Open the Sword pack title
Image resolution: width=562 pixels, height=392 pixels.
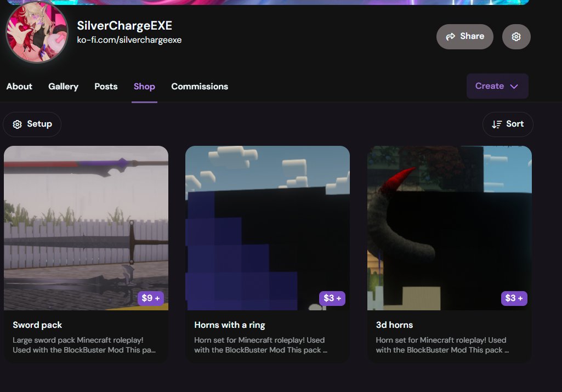[x=37, y=325]
